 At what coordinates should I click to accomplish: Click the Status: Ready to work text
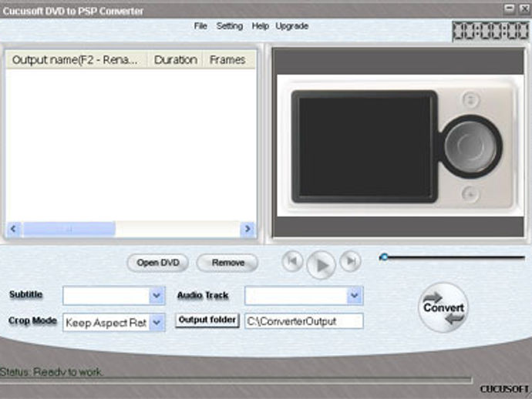pos(51,372)
